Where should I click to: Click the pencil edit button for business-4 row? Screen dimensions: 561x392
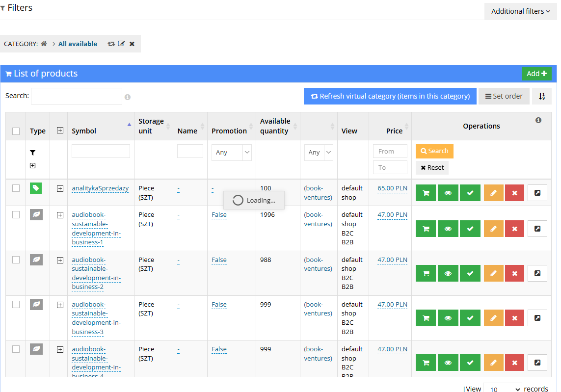pos(493,363)
